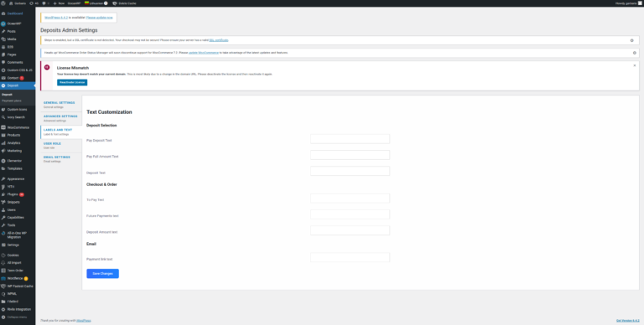Viewport: 644px width, 325px height.
Task: Close the License Mismatch notice
Action: coord(634,65)
